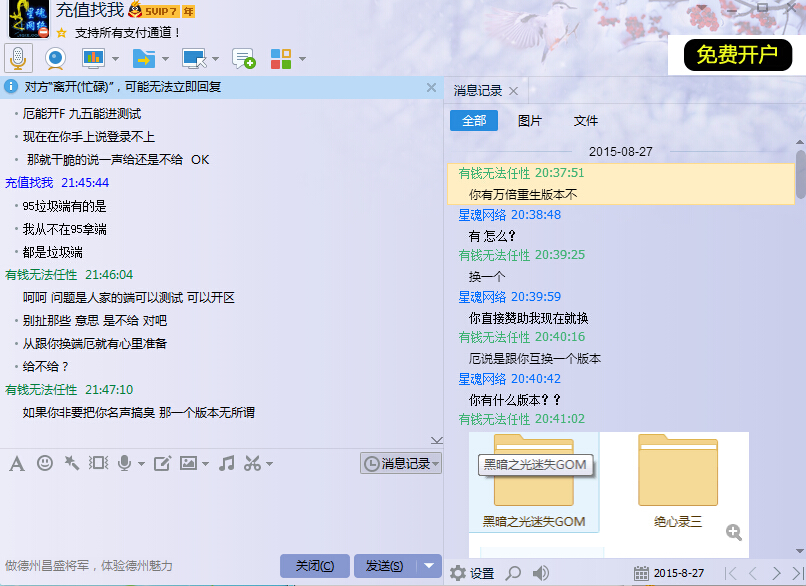Open the remote desktop screen icon
Screen dimensions: 806x586
pyautogui.click(x=193, y=58)
